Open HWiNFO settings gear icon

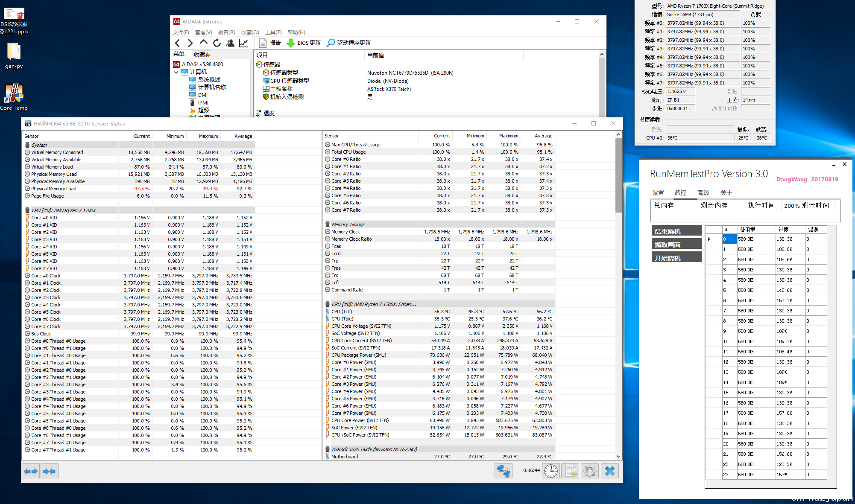[590, 471]
